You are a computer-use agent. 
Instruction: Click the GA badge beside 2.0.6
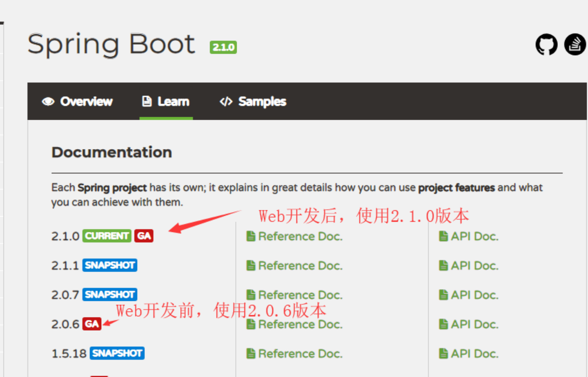[x=92, y=324]
